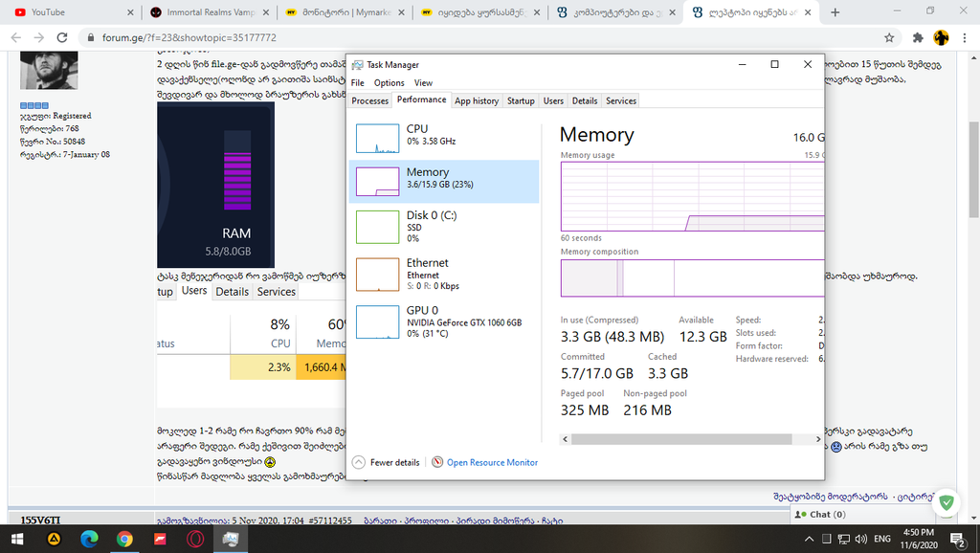Click the Fewer details collapse arrow icon
The width and height of the screenshot is (980, 553).
tap(359, 462)
